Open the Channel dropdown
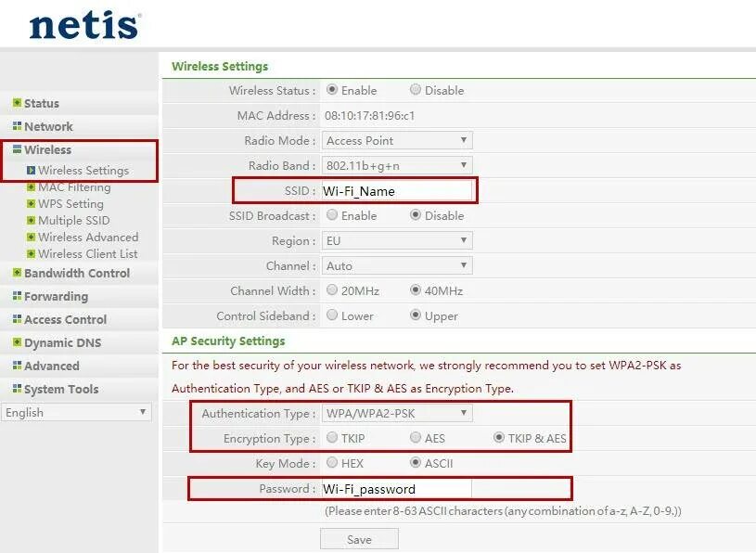The width and height of the screenshot is (756, 553). coord(397,265)
